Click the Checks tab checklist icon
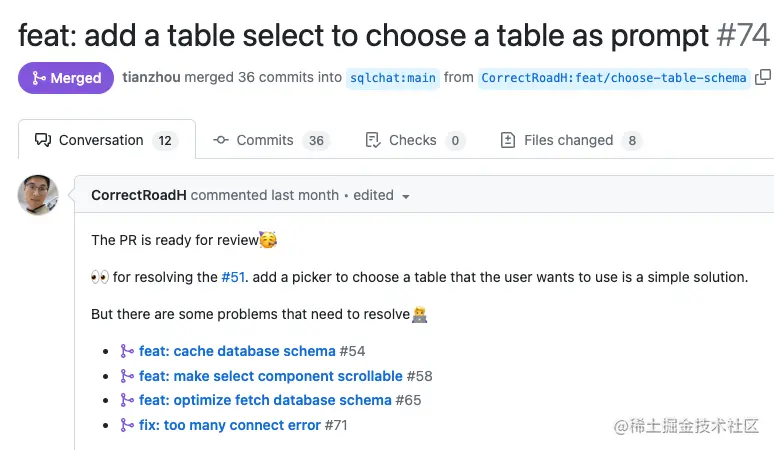The width and height of the screenshot is (774, 450). click(373, 140)
